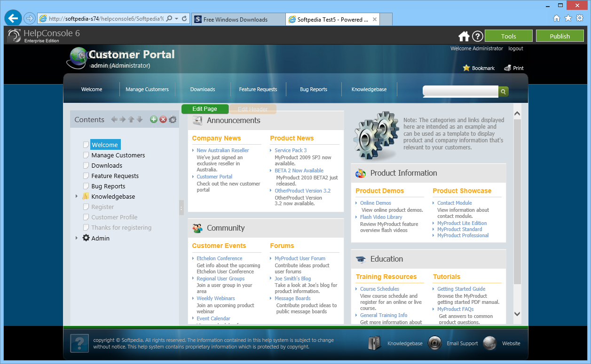Image resolution: width=591 pixels, height=364 pixels.
Task: Click in the portal search field
Action: (460, 91)
